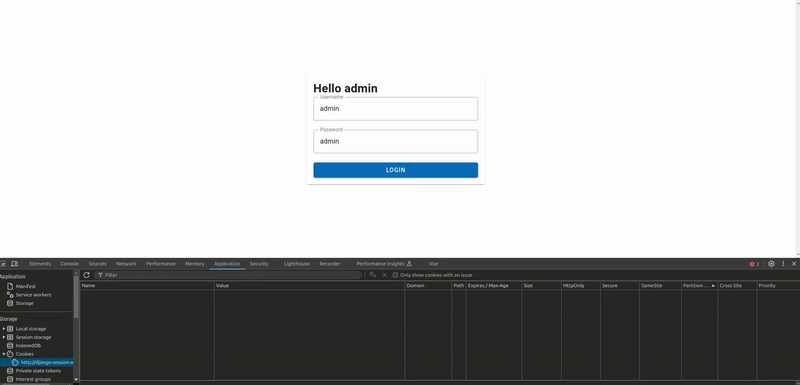Select Service workers in the sidebar

click(x=33, y=295)
